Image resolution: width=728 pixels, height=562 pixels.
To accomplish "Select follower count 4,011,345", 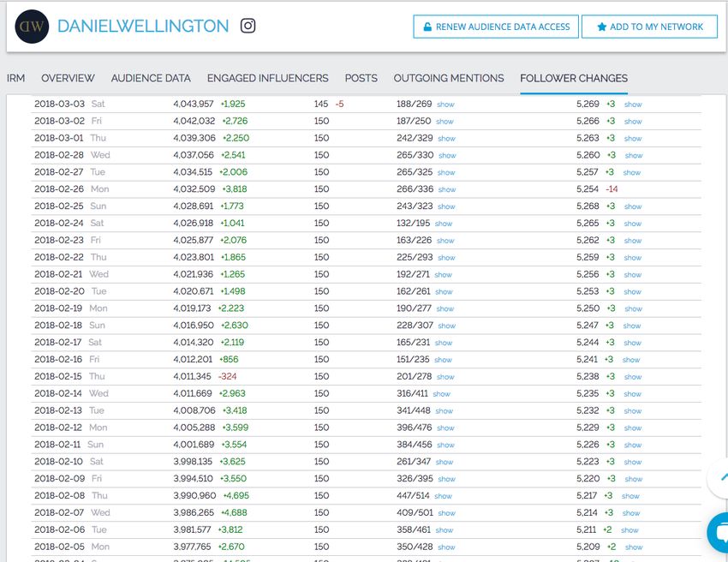I will pos(192,376).
